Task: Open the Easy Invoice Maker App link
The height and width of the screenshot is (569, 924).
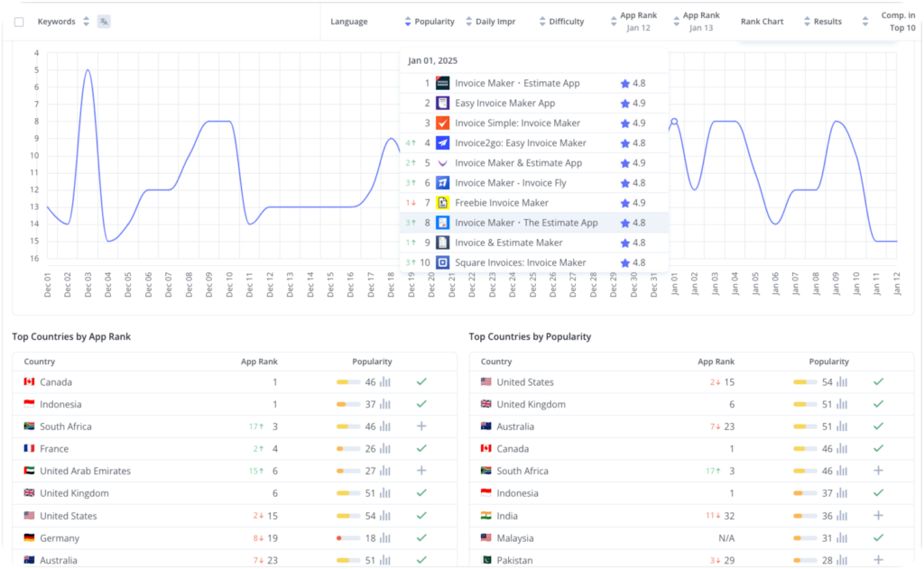Action: 505,103
